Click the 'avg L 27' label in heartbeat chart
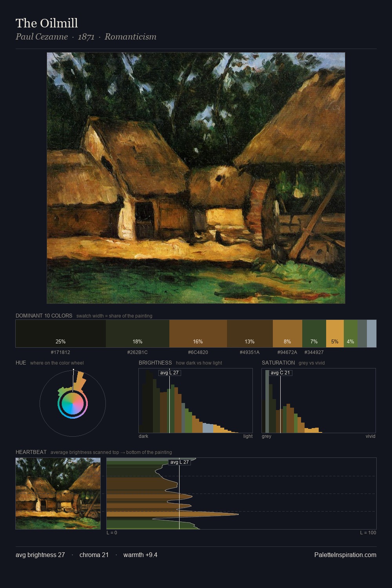 pos(180,462)
